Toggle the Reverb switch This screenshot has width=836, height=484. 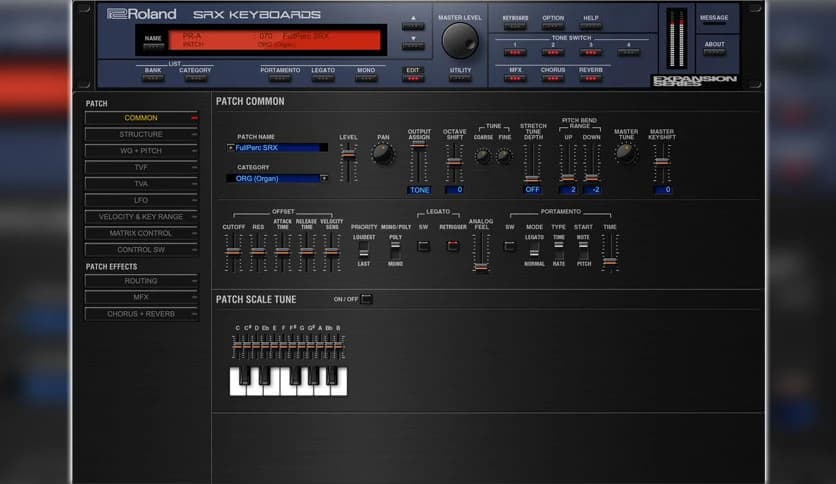(x=590, y=78)
